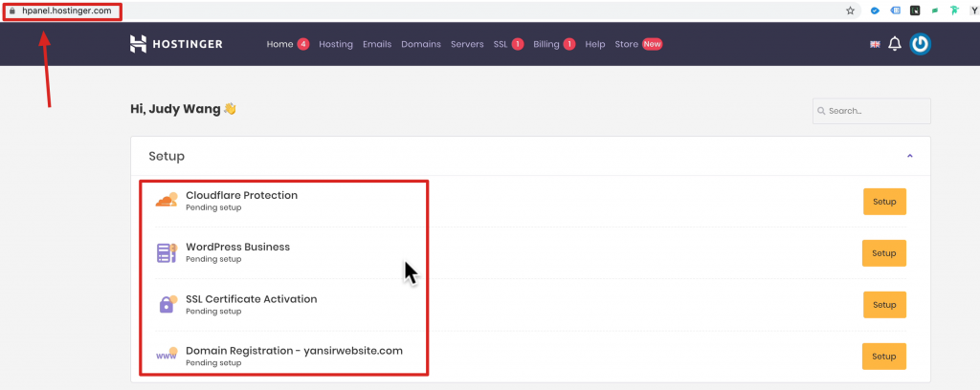Click the WordPress Business icon
Viewport: 980px width, 390px height.
click(167, 252)
